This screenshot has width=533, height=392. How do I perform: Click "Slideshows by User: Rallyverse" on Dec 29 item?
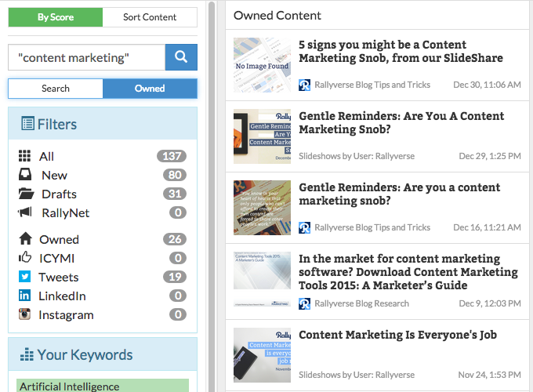coord(357,156)
